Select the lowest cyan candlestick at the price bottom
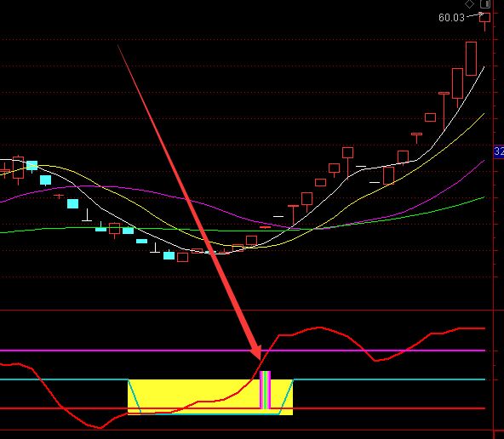Screen dimensions: 504x439 (169, 255)
